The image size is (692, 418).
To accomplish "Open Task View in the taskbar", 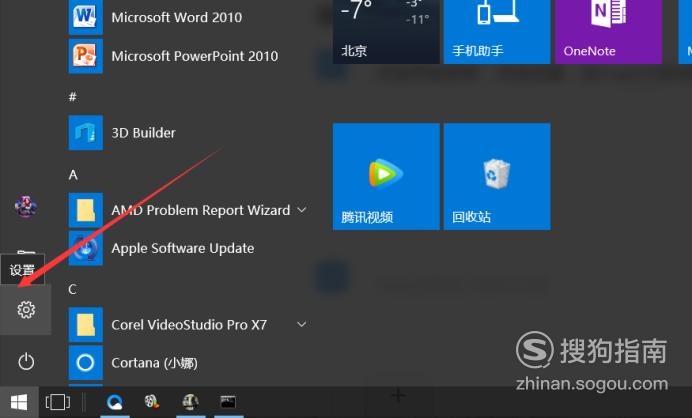I will click(58, 402).
